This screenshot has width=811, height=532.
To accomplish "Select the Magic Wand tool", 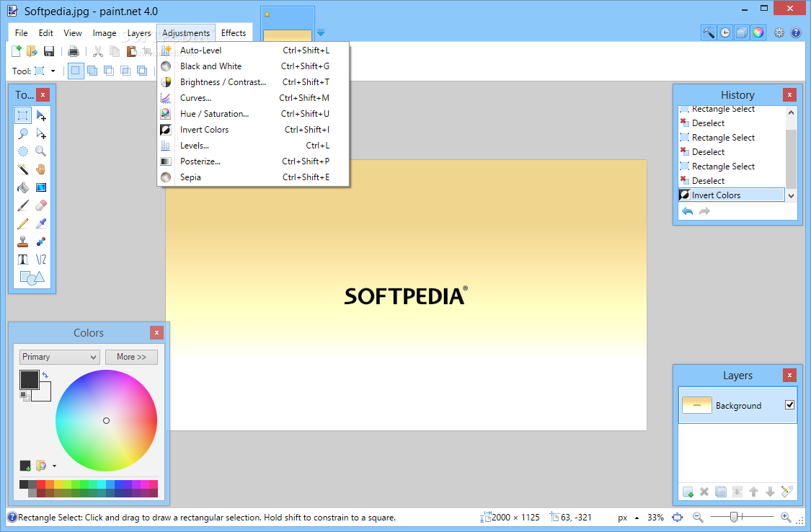I will click(23, 169).
